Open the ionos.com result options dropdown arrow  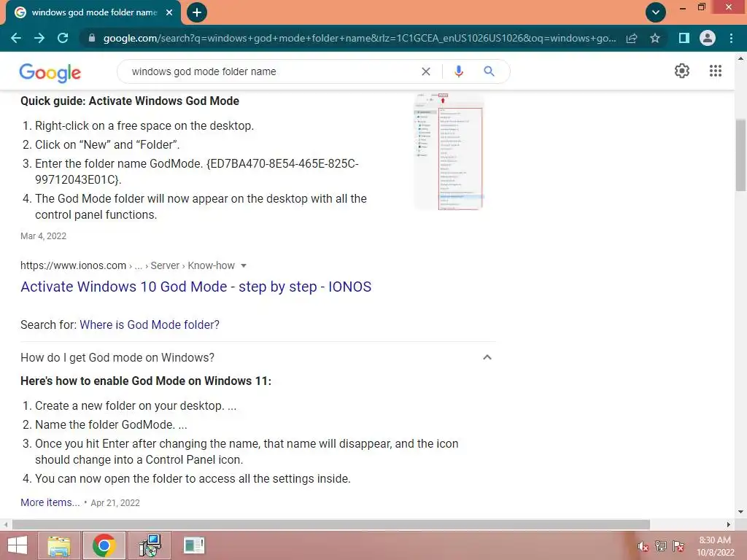(x=244, y=265)
